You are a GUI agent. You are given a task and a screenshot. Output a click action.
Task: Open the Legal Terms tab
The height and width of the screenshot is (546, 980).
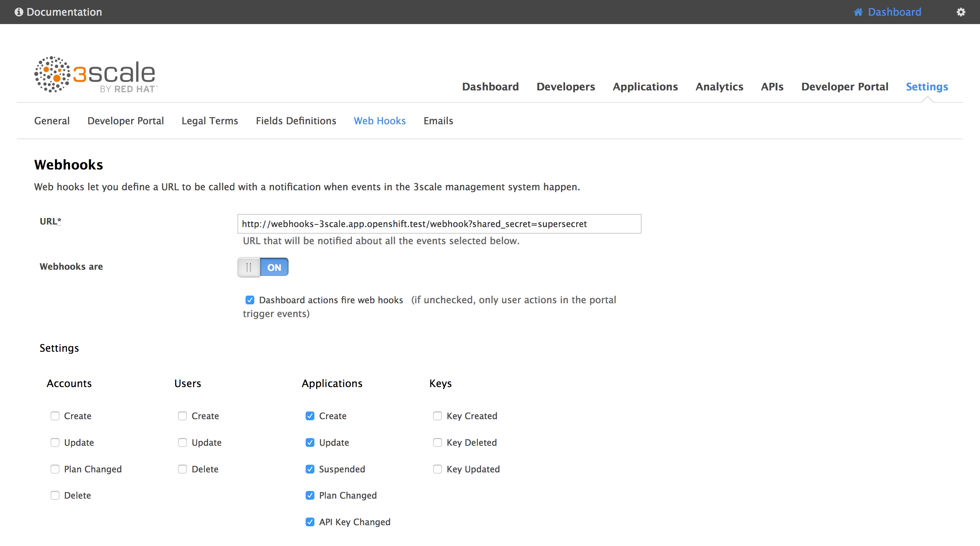pos(209,121)
